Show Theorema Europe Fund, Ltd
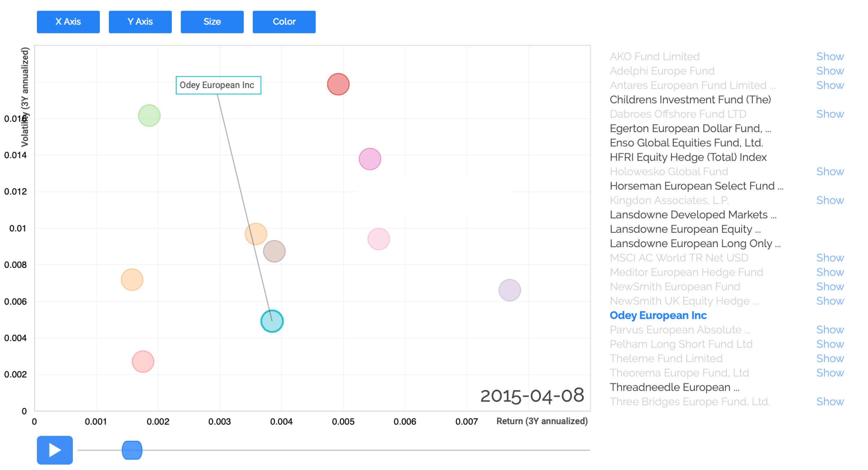This screenshot has width=868, height=470. tap(830, 373)
